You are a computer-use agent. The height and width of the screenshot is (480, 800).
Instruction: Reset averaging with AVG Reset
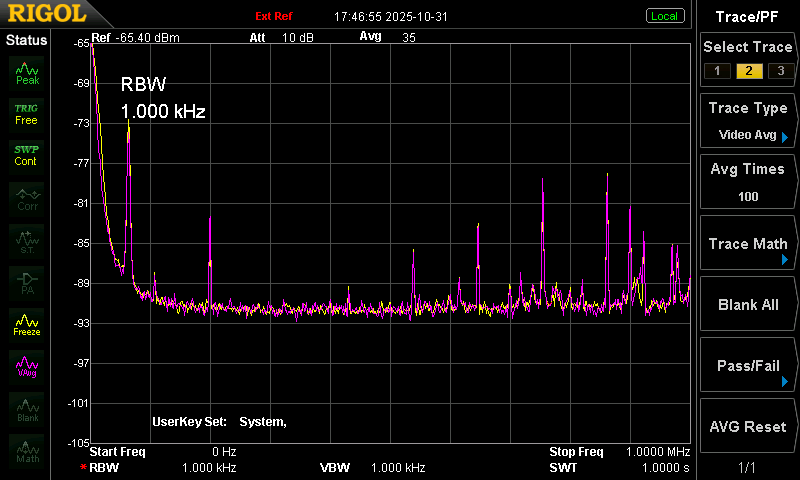pyautogui.click(x=748, y=426)
